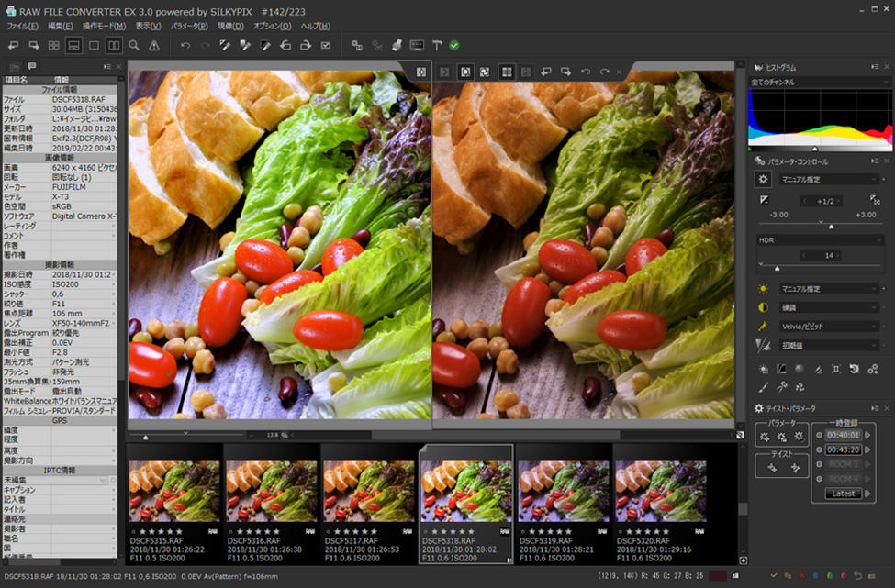
Task: Open the white balance マニュアル指定 dropdown
Action: pos(829,289)
